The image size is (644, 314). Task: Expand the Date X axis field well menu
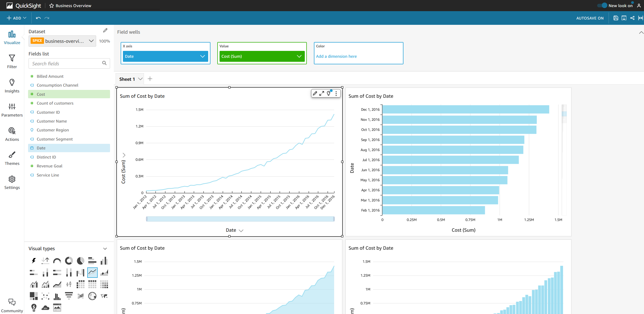coord(202,56)
